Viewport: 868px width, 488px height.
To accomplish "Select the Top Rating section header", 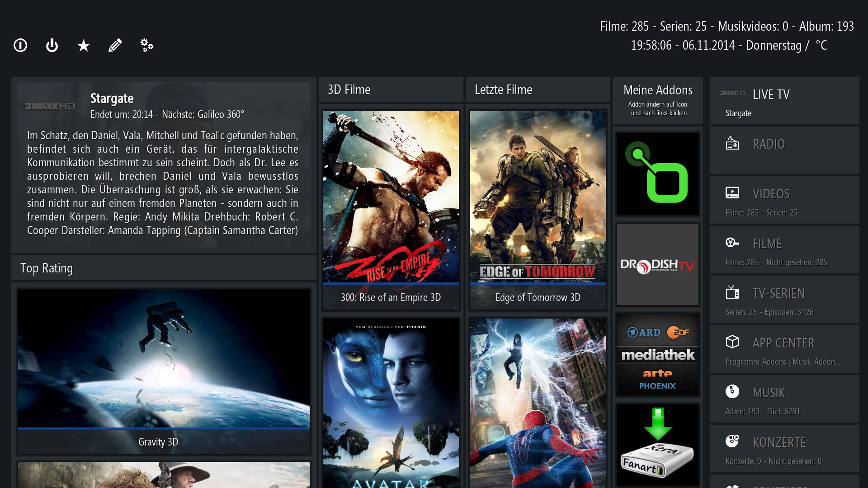I will (x=164, y=268).
